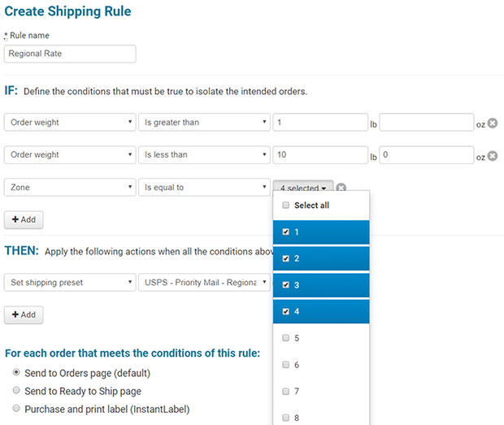504x425 pixels.
Task: Open the 'Is equal to' operator dropdown
Action: pos(204,187)
